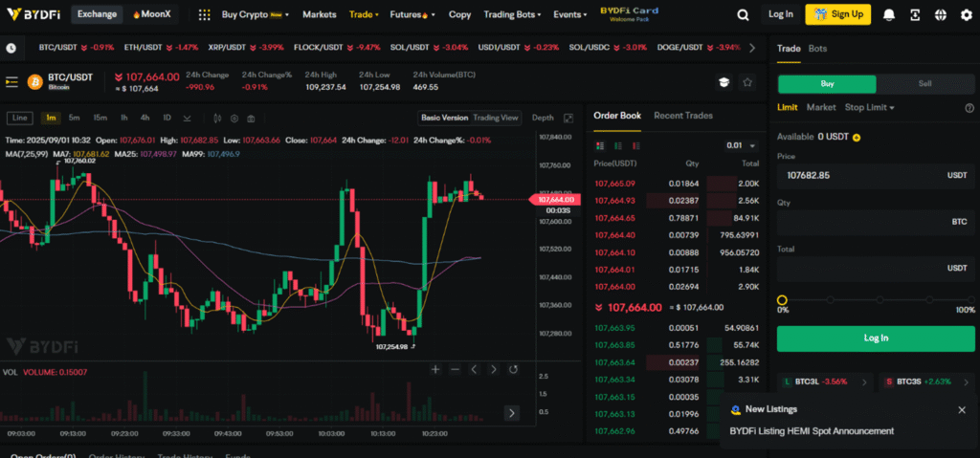Select the 5m timeframe
Viewport: 980px width, 458px height.
pos(74,118)
